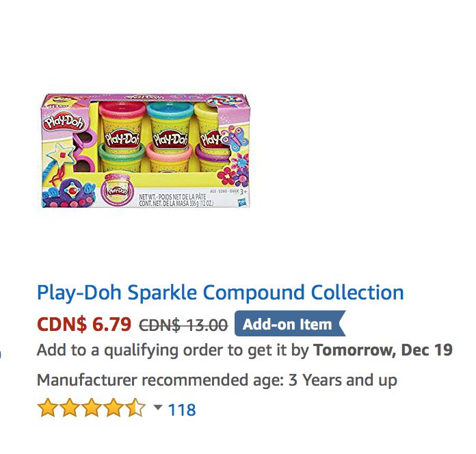Click the blue crown decoration on box
The image size is (476, 454).
(70, 194)
